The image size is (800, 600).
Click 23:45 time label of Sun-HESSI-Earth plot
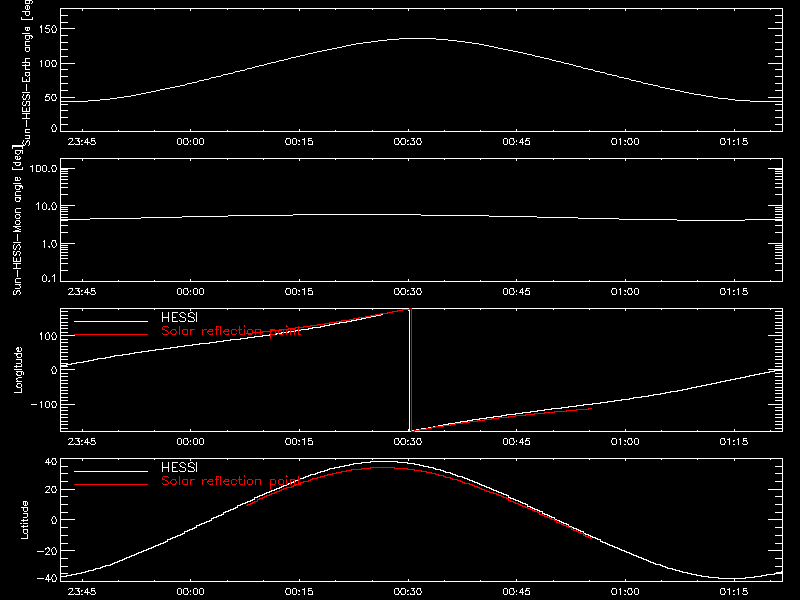(82, 141)
